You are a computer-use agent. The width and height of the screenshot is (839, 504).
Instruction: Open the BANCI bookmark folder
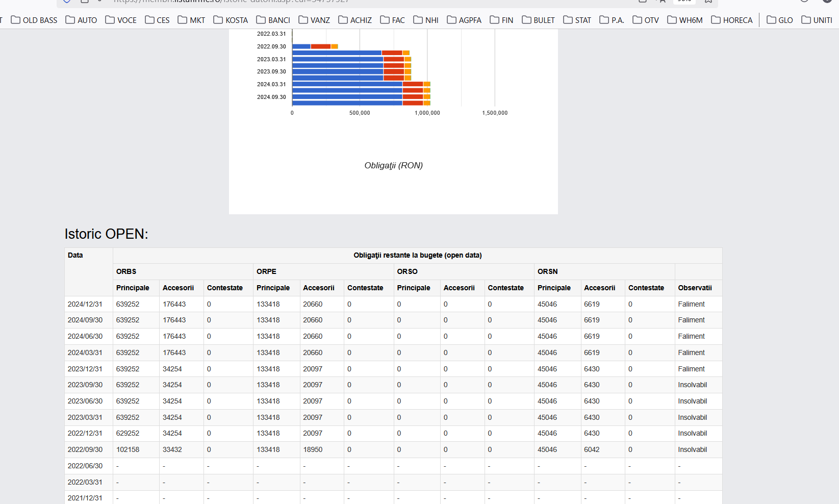click(273, 20)
